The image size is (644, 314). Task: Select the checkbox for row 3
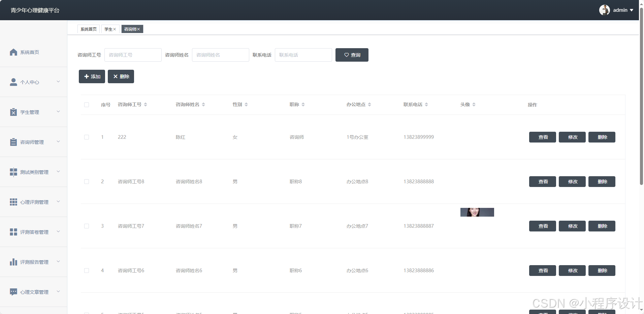pyautogui.click(x=87, y=226)
